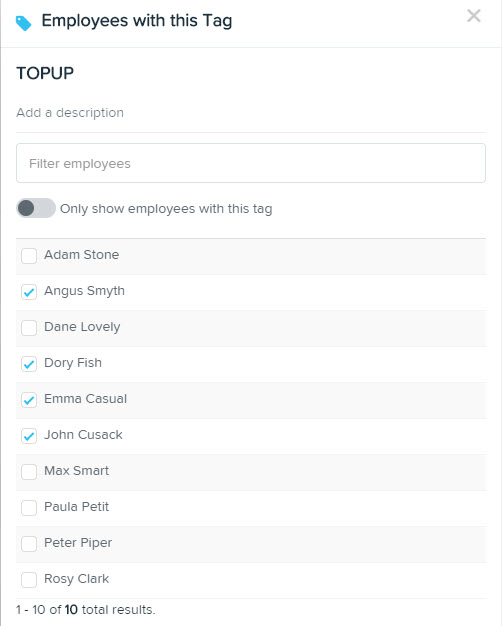
Task: Uncheck the Emma Casual checkbox
Action: tap(29, 400)
